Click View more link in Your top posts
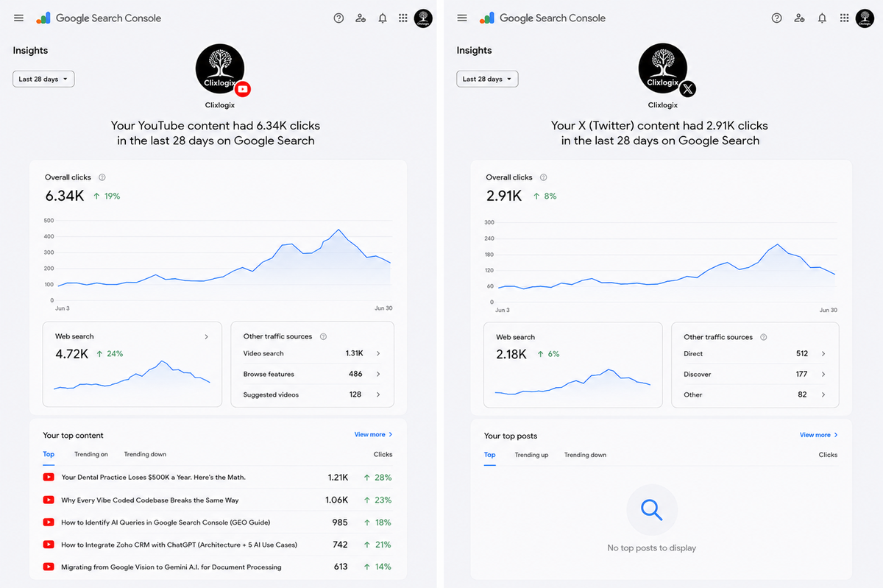The image size is (883, 588). [819, 435]
